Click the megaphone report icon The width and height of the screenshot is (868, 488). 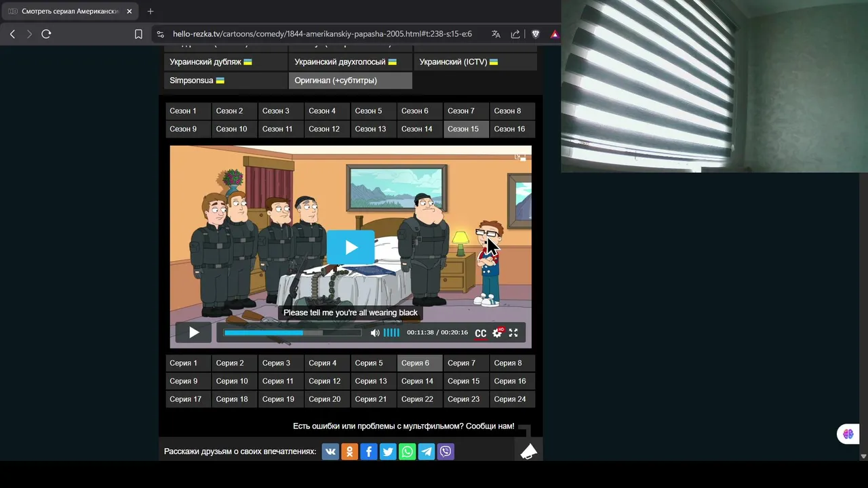coord(528,451)
